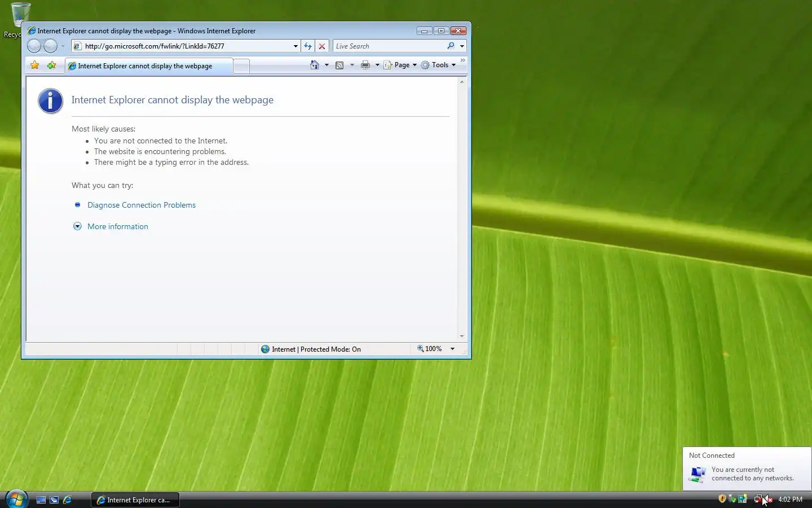Image resolution: width=812 pixels, height=508 pixels.
Task: Open the Tools menu
Action: pos(438,65)
